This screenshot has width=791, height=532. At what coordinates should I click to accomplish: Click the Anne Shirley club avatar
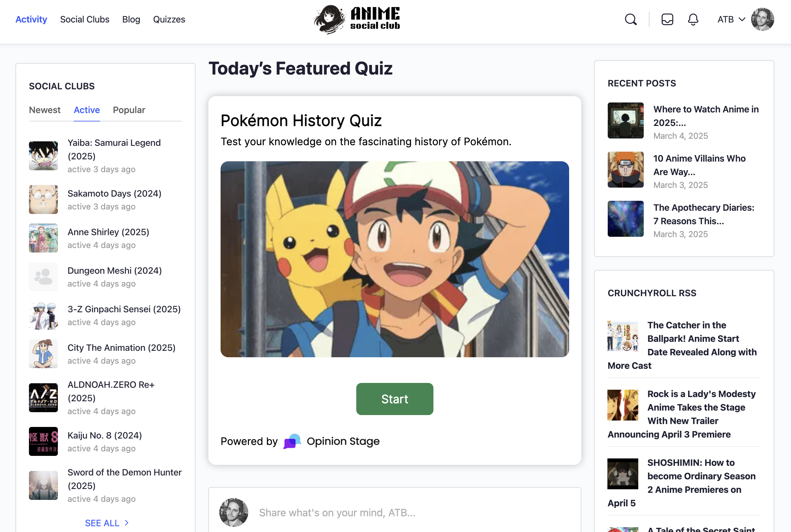43,238
